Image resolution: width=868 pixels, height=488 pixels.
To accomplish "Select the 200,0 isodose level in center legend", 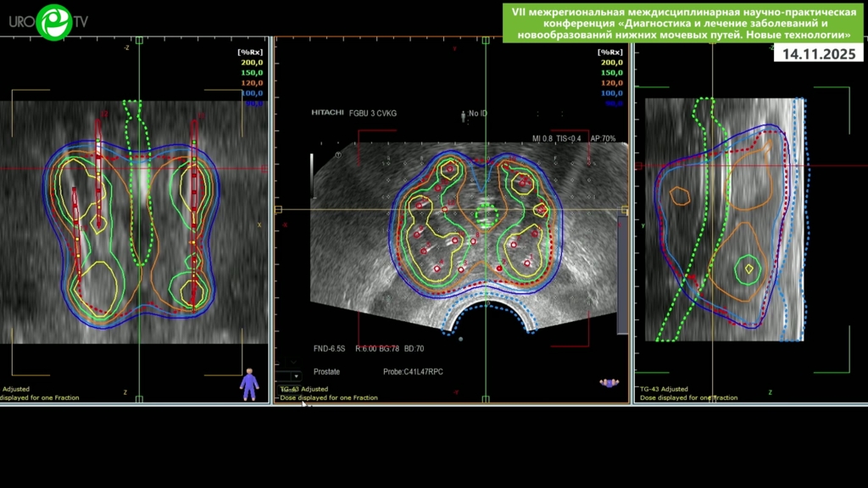I will pyautogui.click(x=611, y=63).
